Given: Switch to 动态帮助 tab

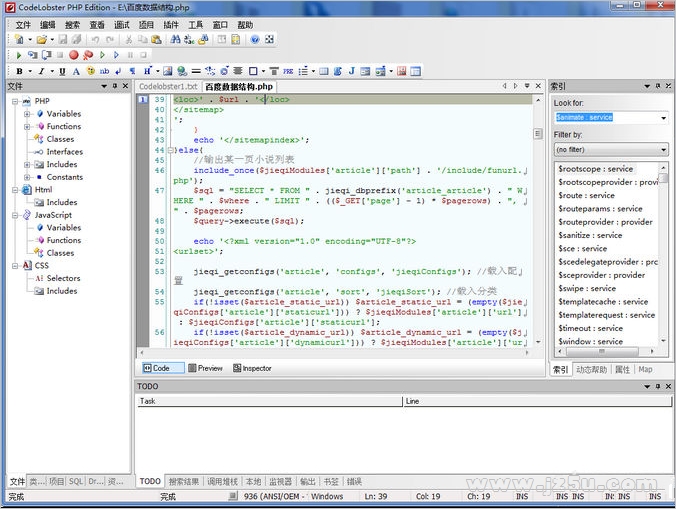Looking at the screenshot, I should [591, 370].
